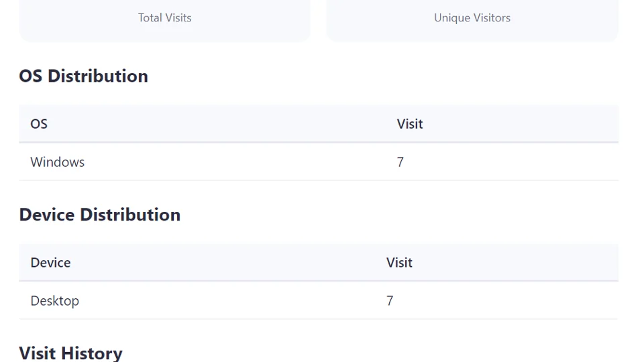The height and width of the screenshot is (362, 644).
Task: Click the Unique Visitors card background
Action: [472, 21]
